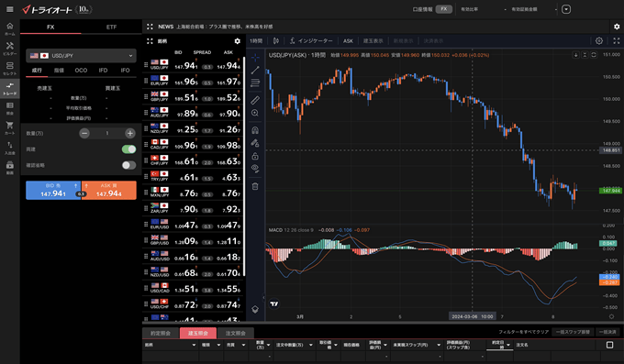This screenshot has height=364, width=624.
Task: Open the video icon in sidebar
Action: coord(10,168)
